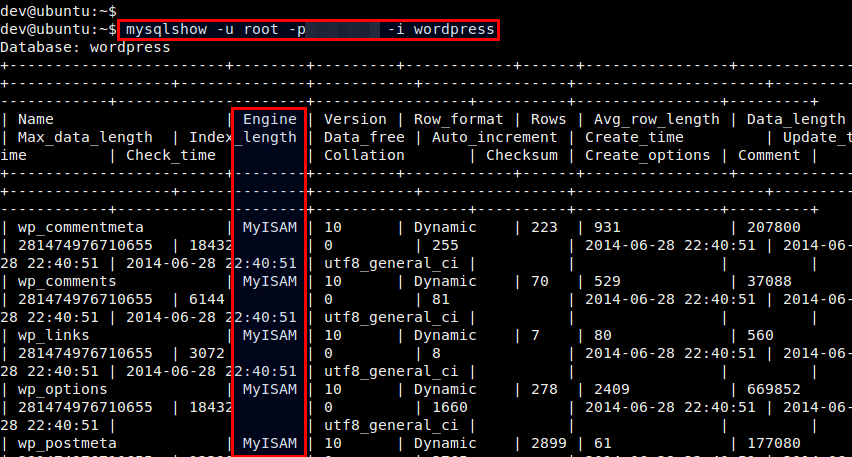The height and width of the screenshot is (457, 852).
Task: Click MyISAM in the wp_options row
Action: 270,390
